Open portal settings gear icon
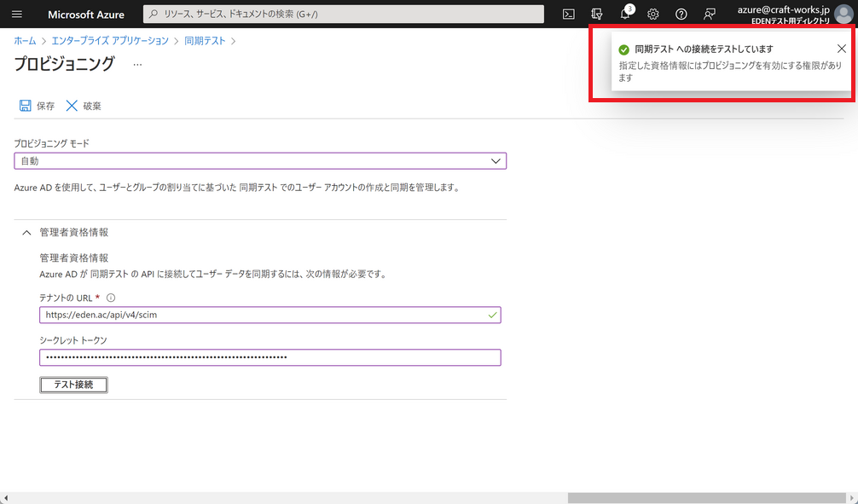This screenshot has width=858, height=504. point(652,14)
